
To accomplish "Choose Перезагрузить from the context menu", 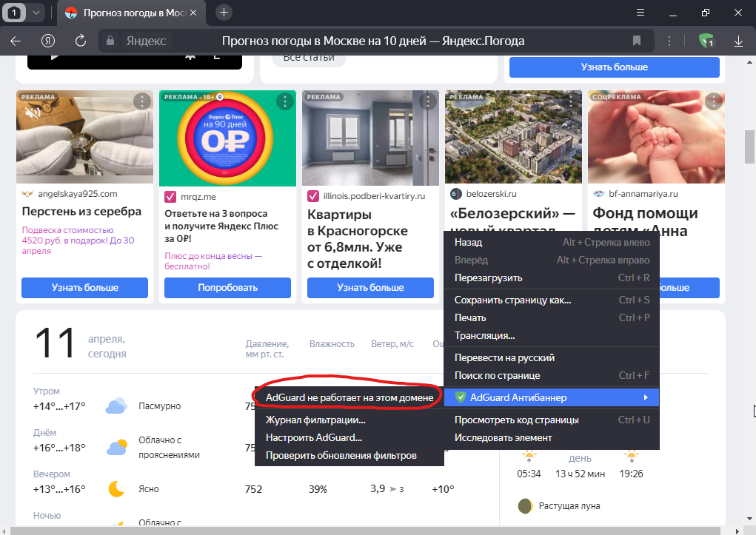I will click(552, 278).
